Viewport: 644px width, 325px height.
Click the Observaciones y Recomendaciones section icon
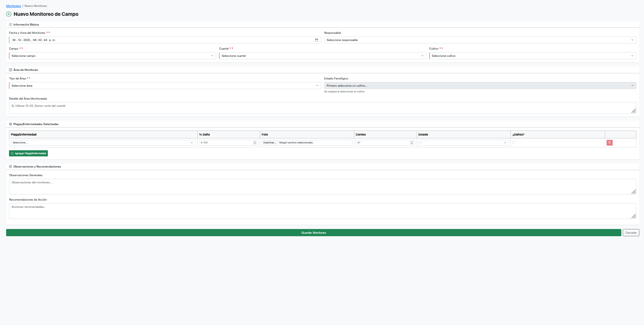[x=10, y=166]
